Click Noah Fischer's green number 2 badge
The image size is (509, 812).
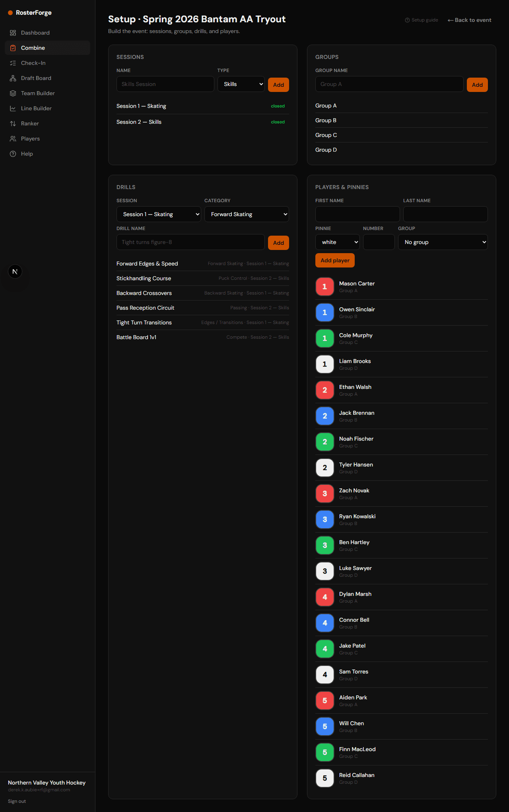point(325,442)
